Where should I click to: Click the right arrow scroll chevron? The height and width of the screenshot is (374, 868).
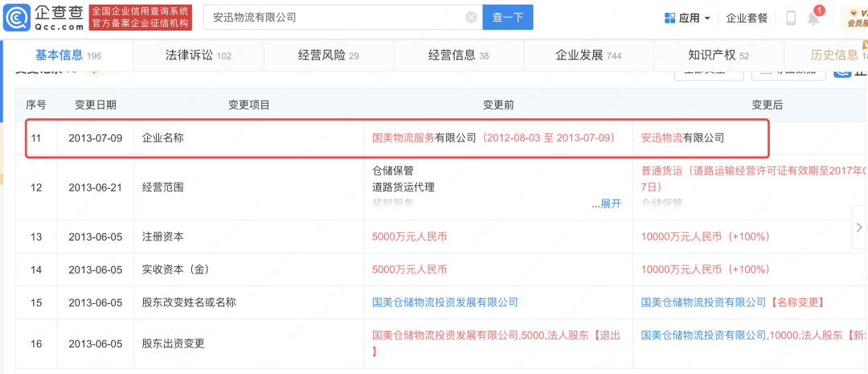[x=859, y=227]
